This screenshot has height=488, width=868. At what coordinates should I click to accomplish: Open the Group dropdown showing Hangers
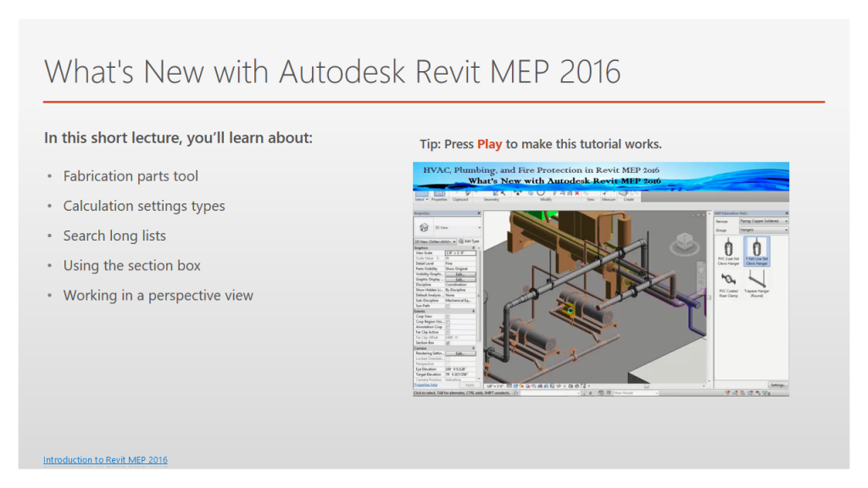[x=764, y=230]
